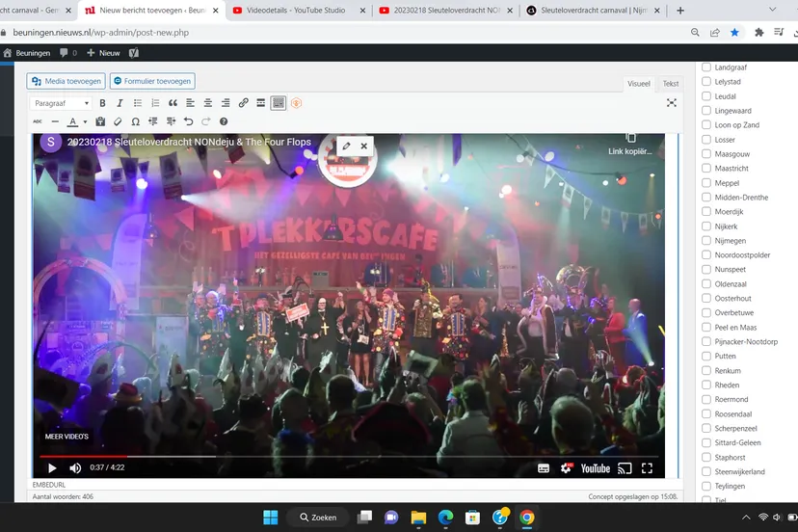Check the Nijmegen checkbox
Screen dimensions: 798x532
pos(706,241)
